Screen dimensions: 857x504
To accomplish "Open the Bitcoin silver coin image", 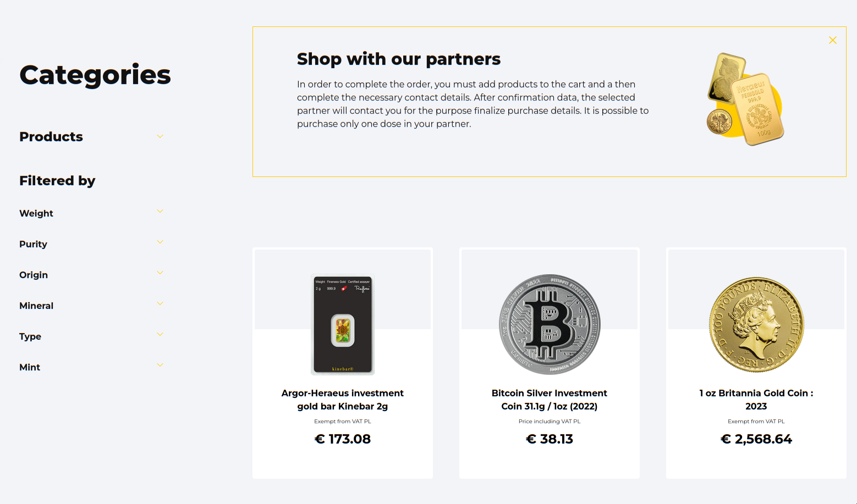I will [550, 324].
